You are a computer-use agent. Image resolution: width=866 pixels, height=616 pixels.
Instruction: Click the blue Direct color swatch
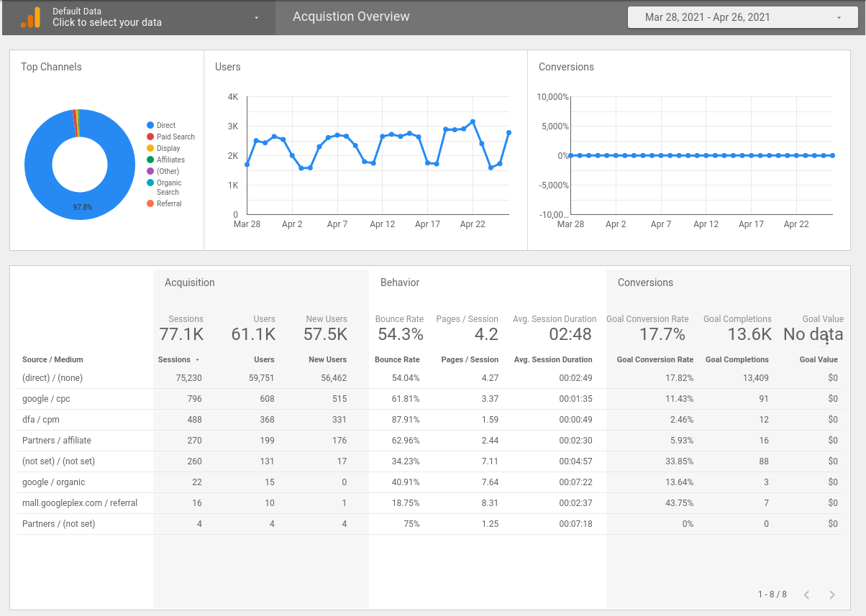(152, 125)
